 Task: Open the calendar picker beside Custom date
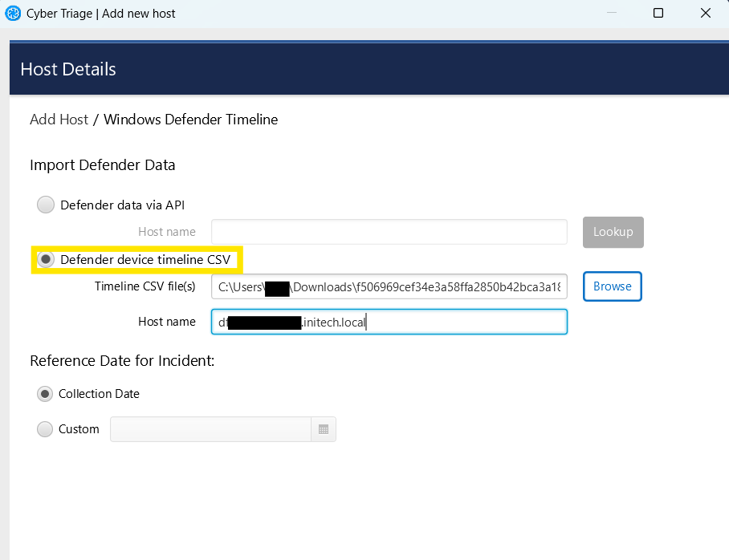click(x=324, y=429)
